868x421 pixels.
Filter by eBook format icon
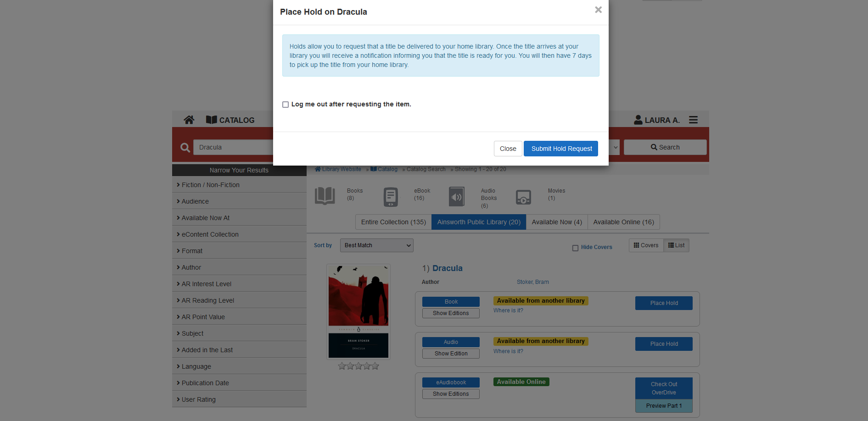[391, 197]
